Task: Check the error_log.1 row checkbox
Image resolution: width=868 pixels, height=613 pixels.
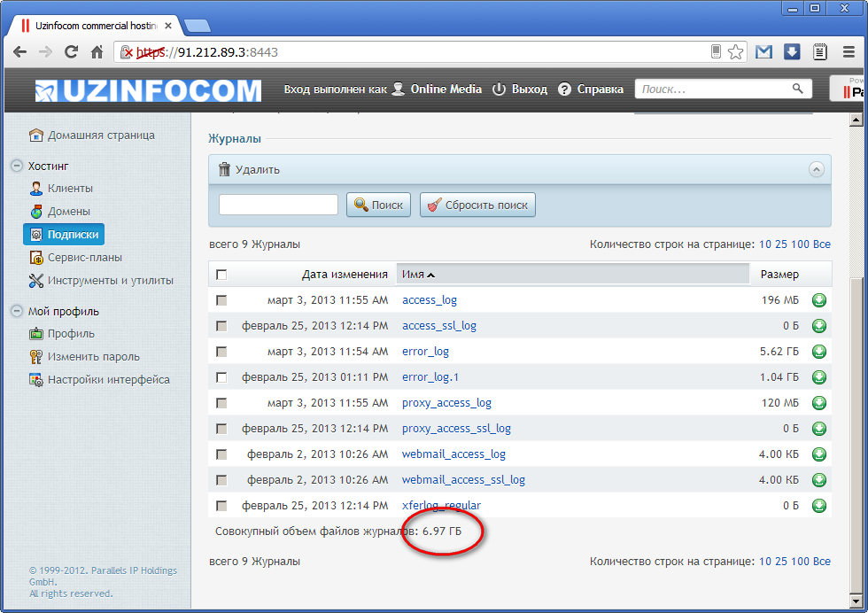Action: tap(221, 377)
